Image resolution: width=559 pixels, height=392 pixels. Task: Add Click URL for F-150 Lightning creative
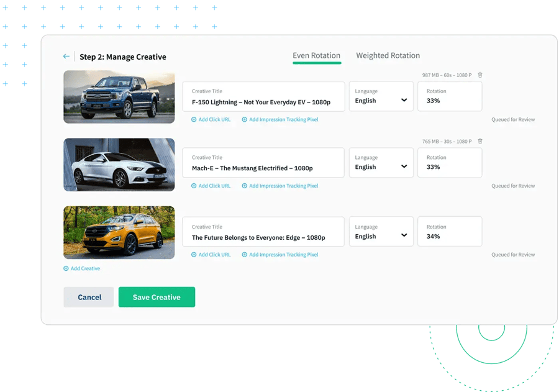coord(211,119)
